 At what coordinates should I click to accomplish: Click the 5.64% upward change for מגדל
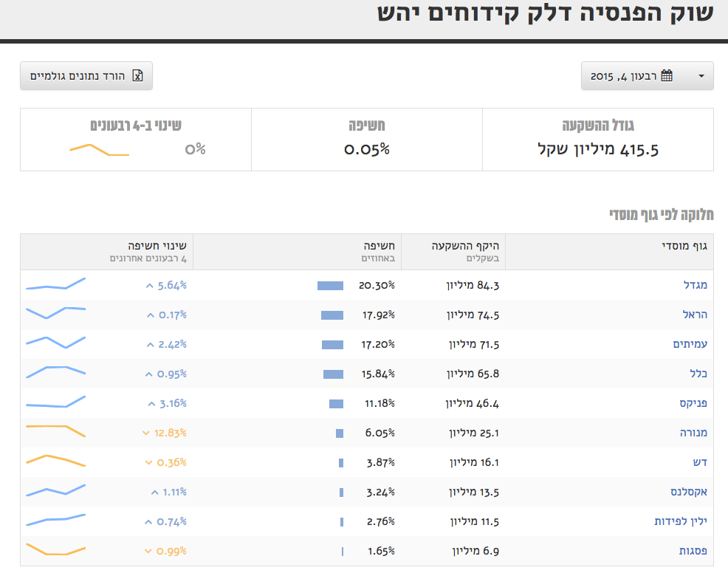point(166,285)
